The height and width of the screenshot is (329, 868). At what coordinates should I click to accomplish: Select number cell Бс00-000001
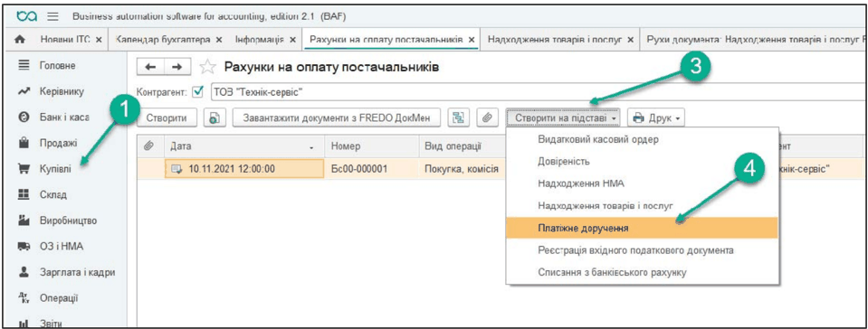(371, 169)
